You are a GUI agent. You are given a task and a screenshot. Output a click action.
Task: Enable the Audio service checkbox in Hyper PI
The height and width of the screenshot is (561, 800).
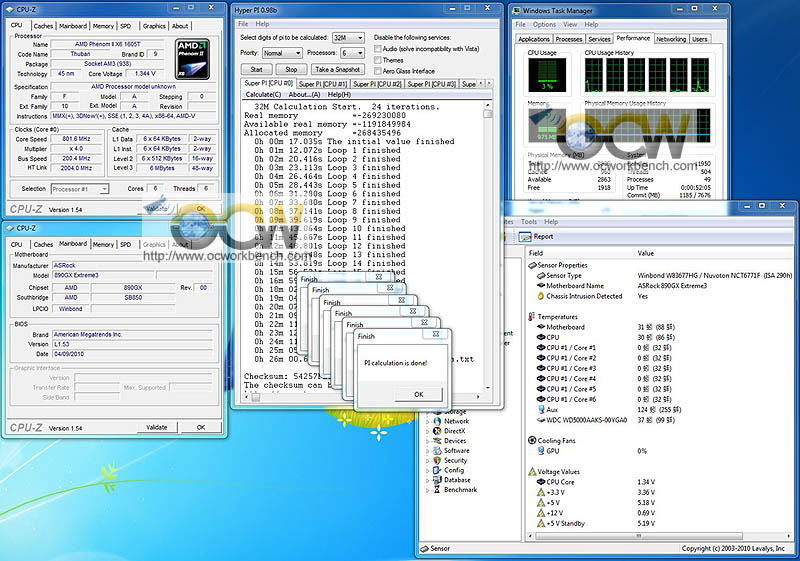coord(378,49)
